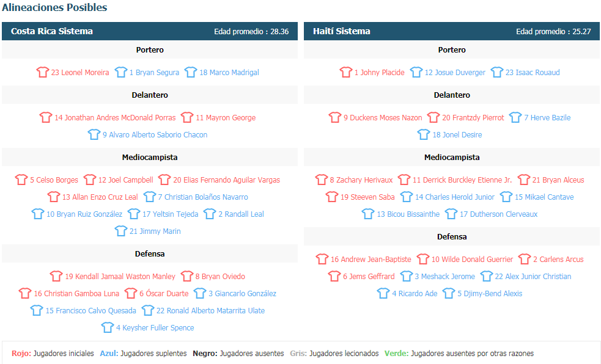Click the Haití Sistema header bar

click(452, 31)
